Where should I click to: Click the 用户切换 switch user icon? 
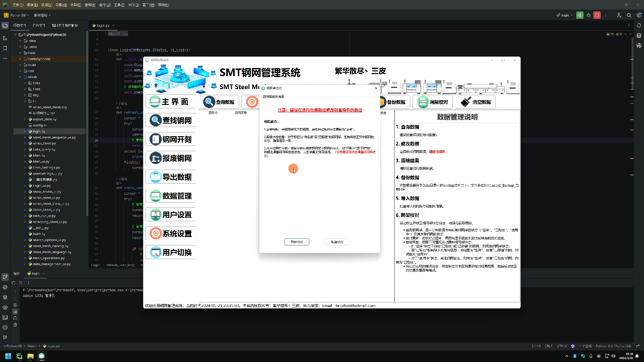coord(170,252)
